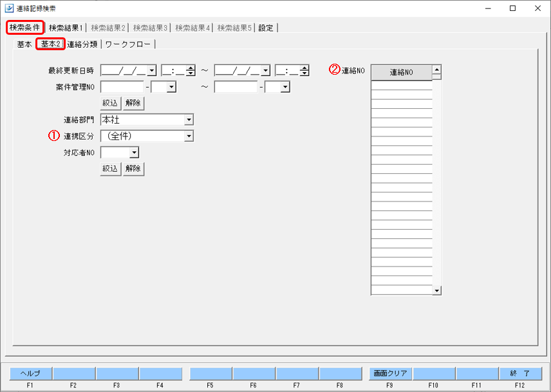
Task: Click the 最終更新日時 start time spinner
Action: click(x=191, y=71)
